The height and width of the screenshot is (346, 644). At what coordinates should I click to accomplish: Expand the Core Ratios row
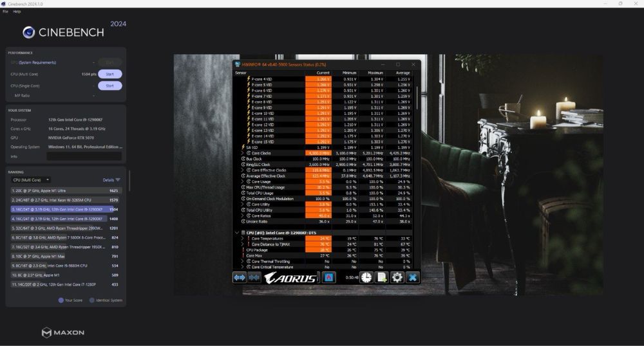click(242, 215)
